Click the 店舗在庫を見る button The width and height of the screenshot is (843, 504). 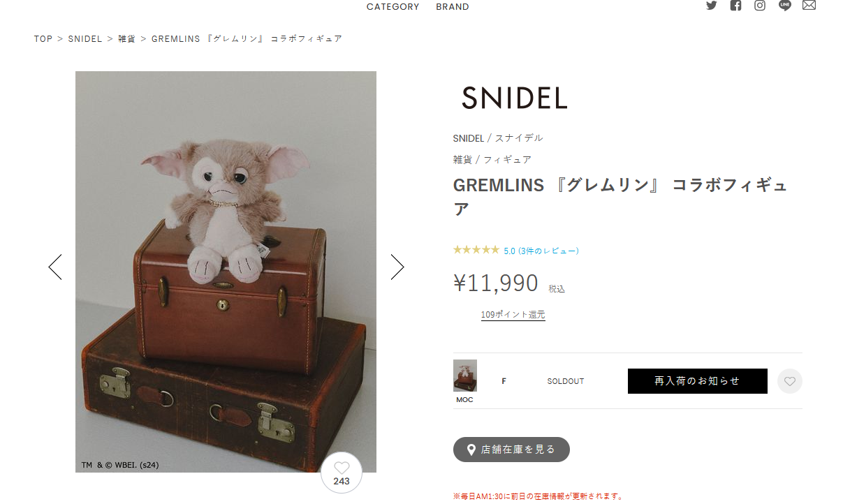coord(511,450)
